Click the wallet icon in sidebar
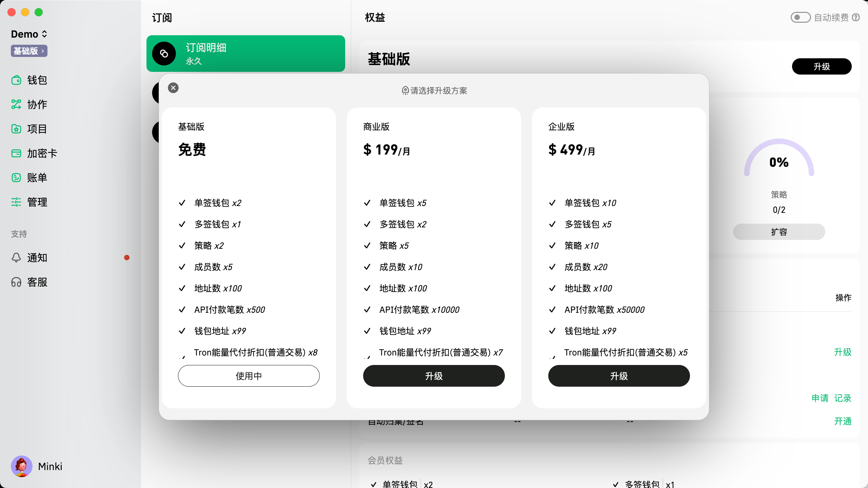This screenshot has width=868, height=488. (x=16, y=80)
